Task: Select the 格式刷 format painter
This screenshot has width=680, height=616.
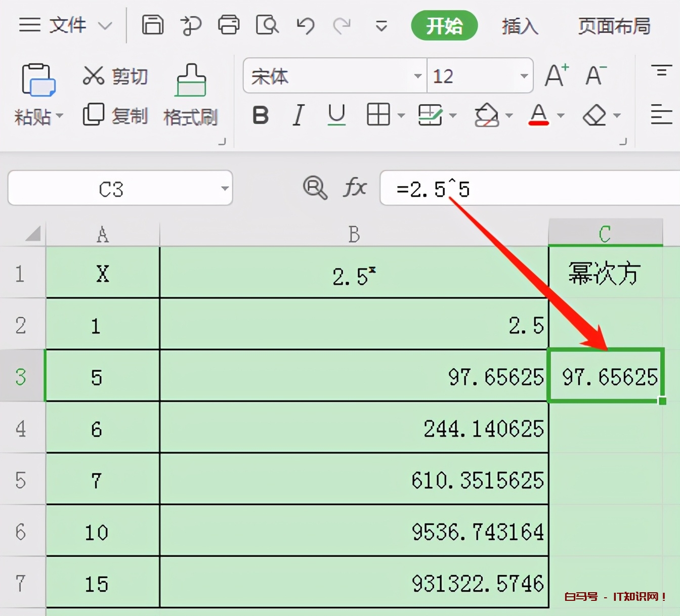Action: (191, 95)
